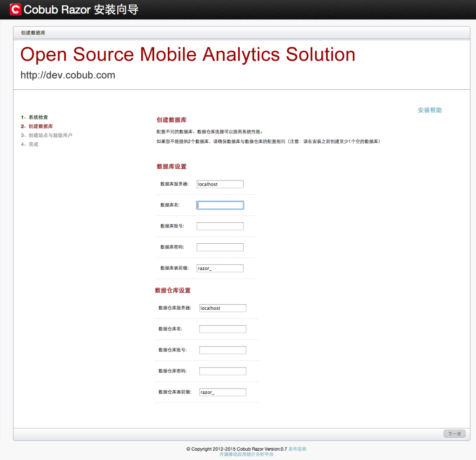The width and height of the screenshot is (476, 460).
Task: Select the 数据库账号 input field
Action: point(220,226)
